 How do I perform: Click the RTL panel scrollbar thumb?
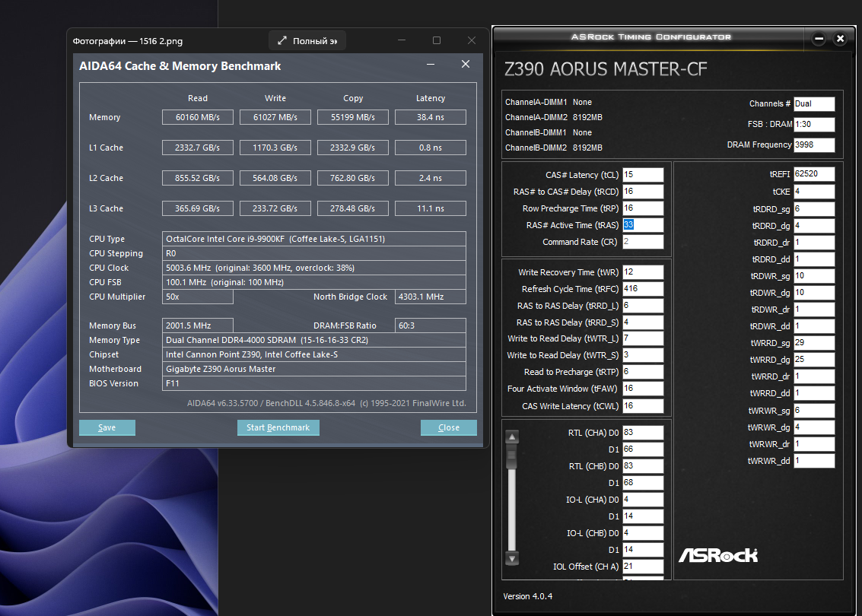[512, 456]
